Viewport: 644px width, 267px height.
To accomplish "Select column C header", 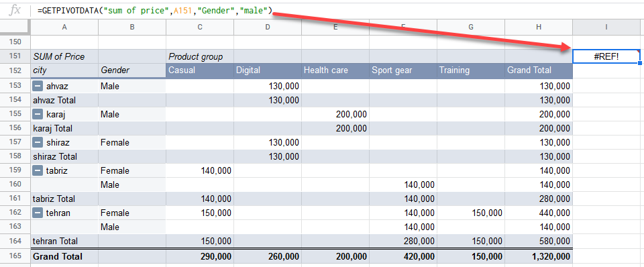I will click(x=200, y=27).
